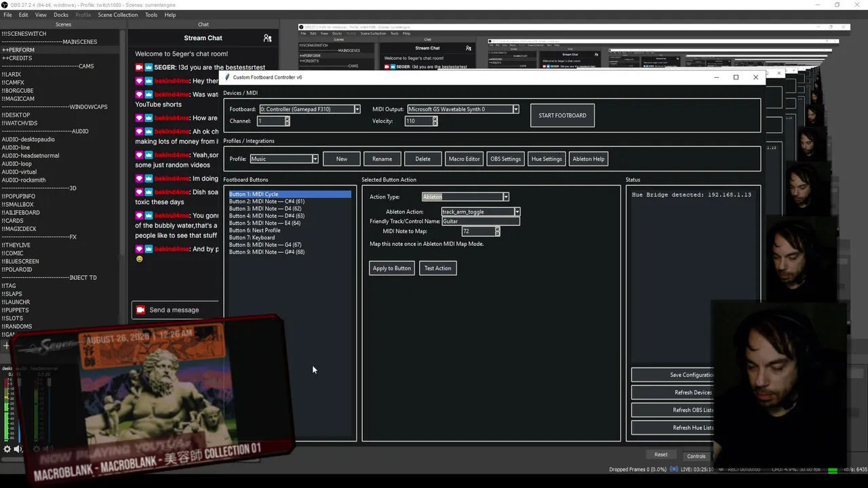Select Button 3: MIDI Note D4 (62)
Viewport: 868px width, 488px height.
coord(290,209)
